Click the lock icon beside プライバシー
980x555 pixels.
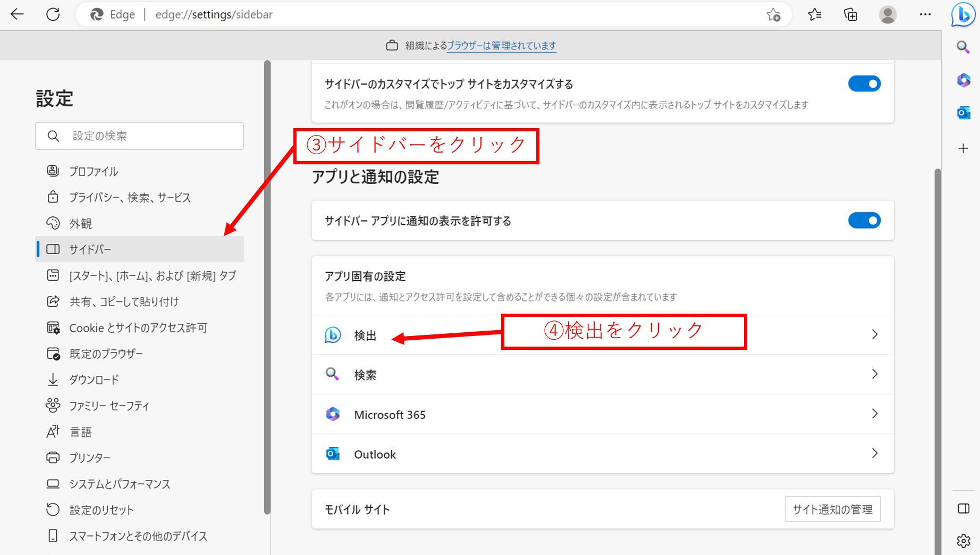[53, 197]
